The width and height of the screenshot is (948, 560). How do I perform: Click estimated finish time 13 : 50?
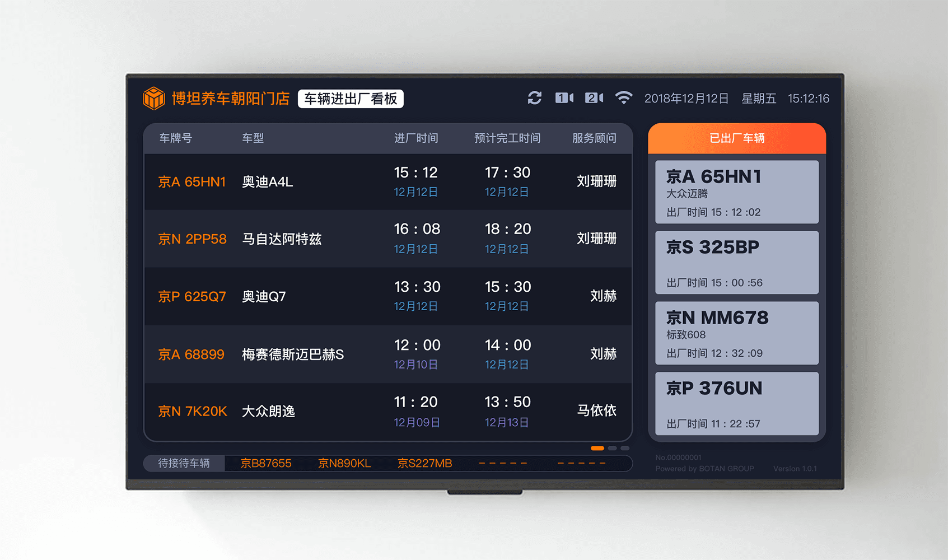(x=507, y=402)
